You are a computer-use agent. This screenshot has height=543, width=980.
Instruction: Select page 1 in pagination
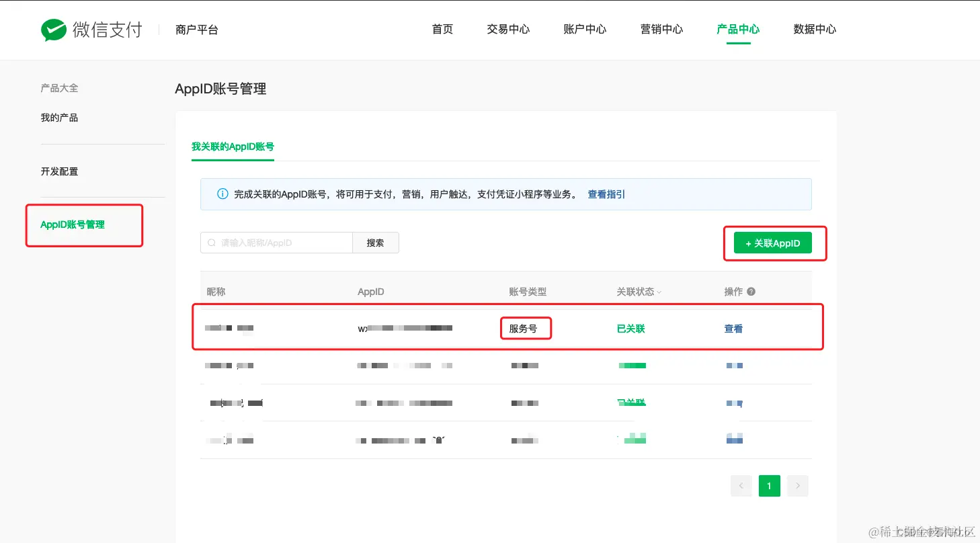tap(770, 486)
